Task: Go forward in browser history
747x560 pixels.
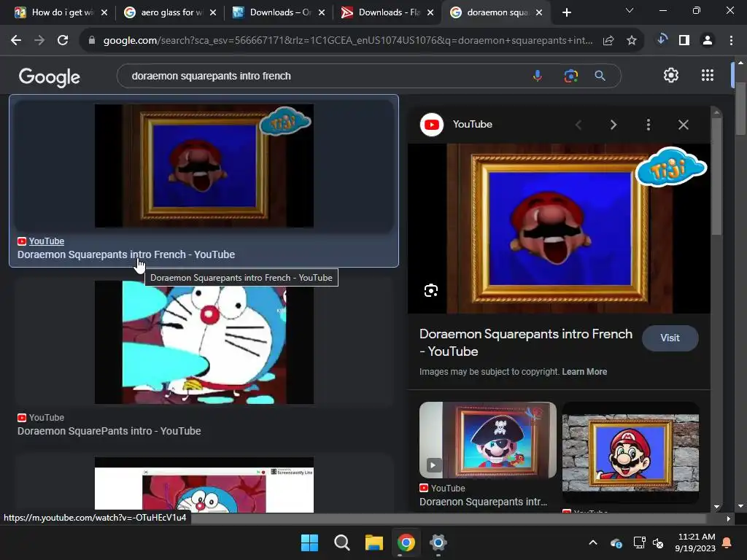Action: (x=39, y=41)
